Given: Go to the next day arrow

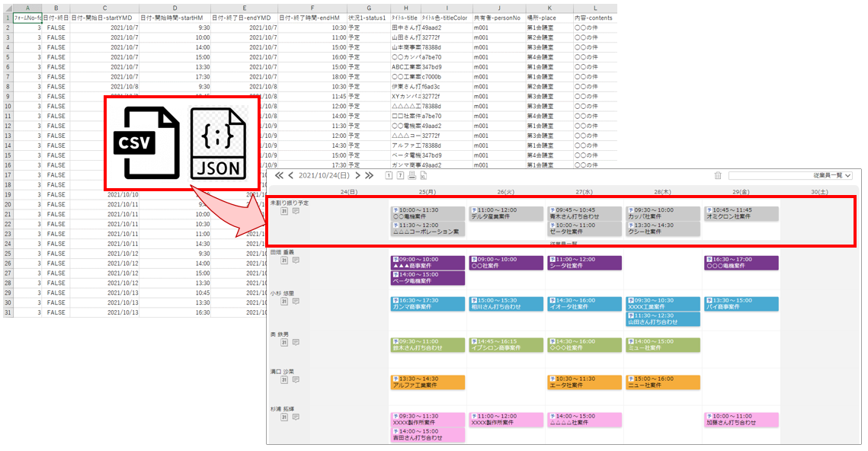Looking at the screenshot, I should [357, 175].
